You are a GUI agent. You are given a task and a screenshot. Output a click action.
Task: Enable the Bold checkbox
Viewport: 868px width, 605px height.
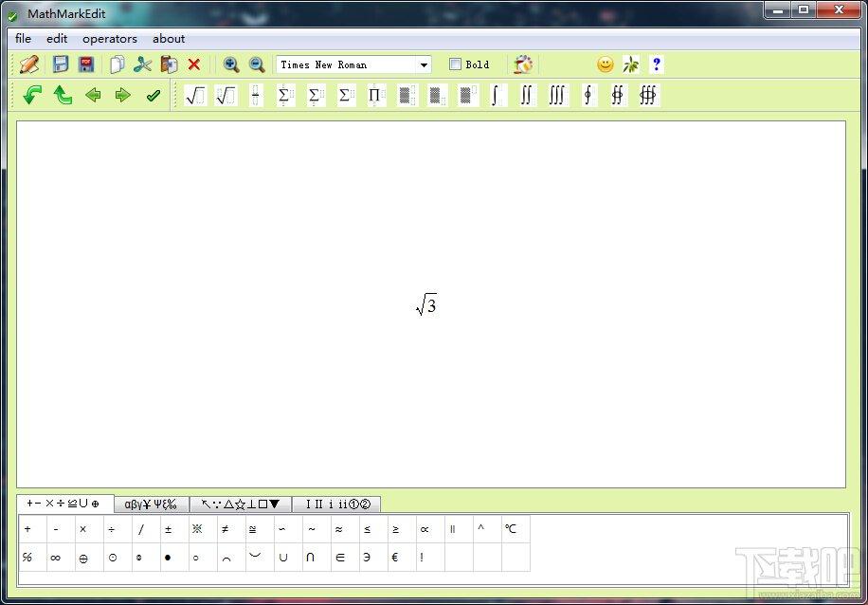455,64
